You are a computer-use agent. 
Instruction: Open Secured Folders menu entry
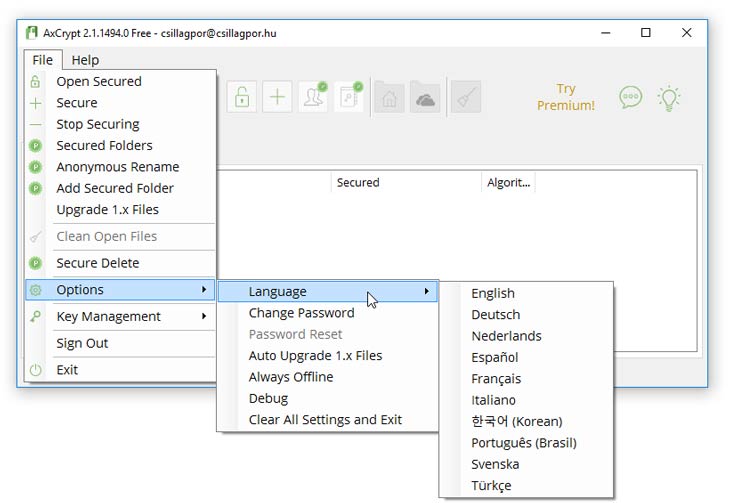coord(120,146)
